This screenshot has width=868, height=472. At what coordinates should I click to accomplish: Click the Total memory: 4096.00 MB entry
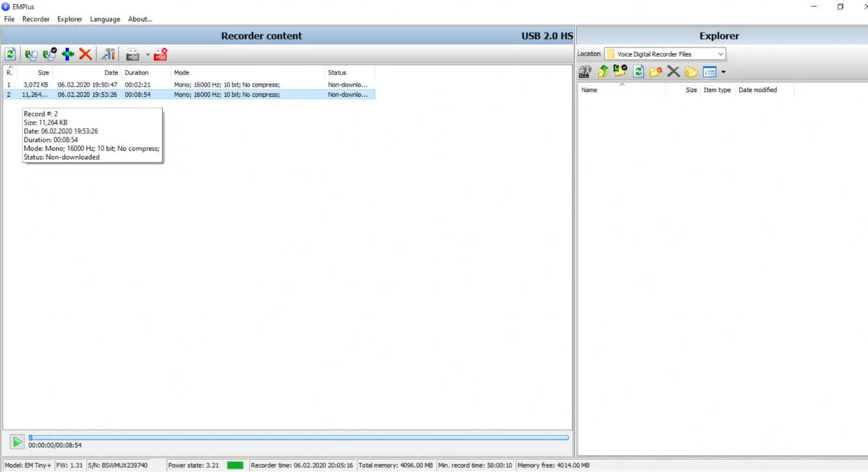[396, 465]
